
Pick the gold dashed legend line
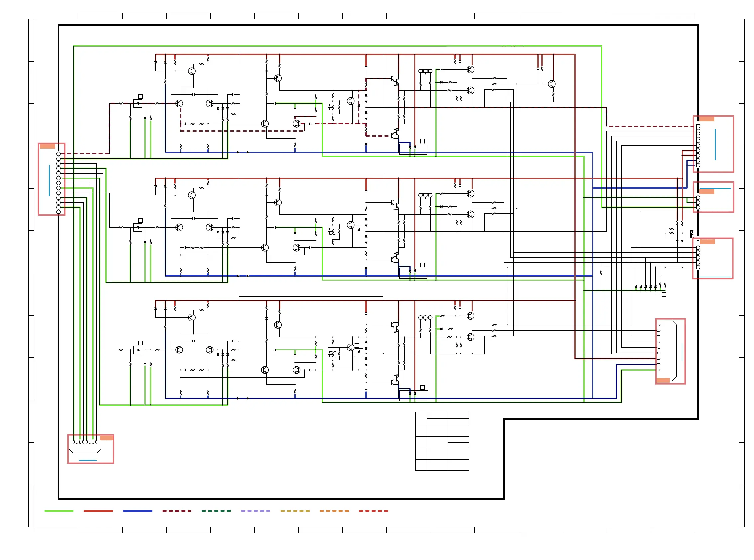pyautogui.click(x=295, y=511)
